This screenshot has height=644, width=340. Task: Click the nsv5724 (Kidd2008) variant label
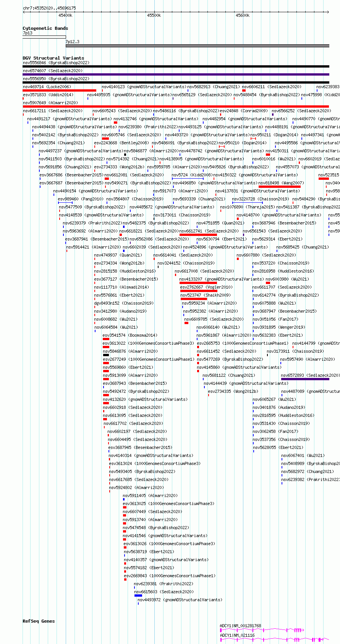[192, 175]
